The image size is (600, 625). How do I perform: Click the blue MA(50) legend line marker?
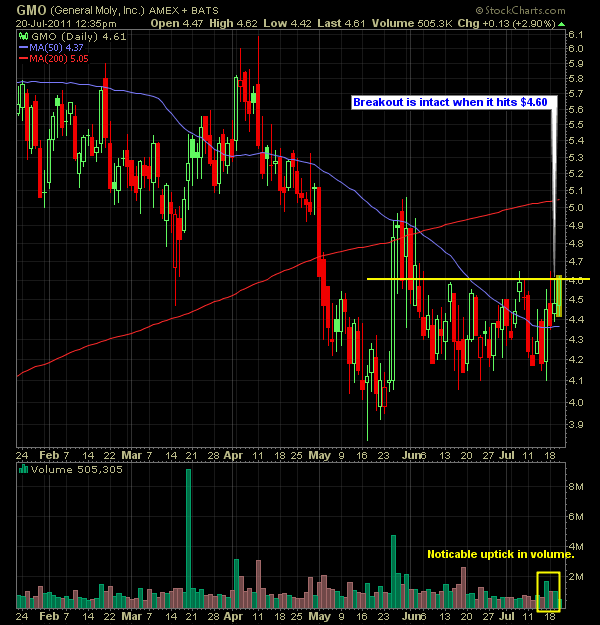[23, 47]
